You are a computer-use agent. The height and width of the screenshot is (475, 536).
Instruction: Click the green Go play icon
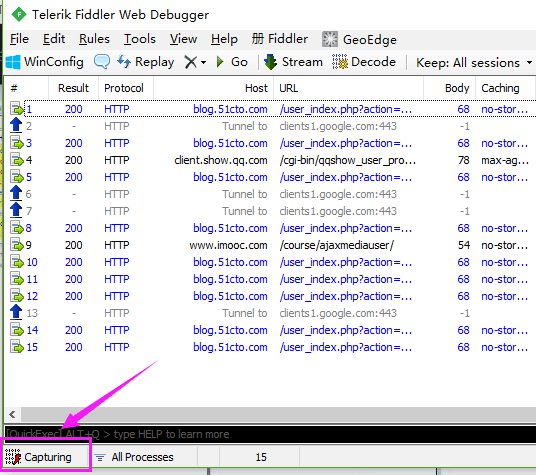click(220, 62)
